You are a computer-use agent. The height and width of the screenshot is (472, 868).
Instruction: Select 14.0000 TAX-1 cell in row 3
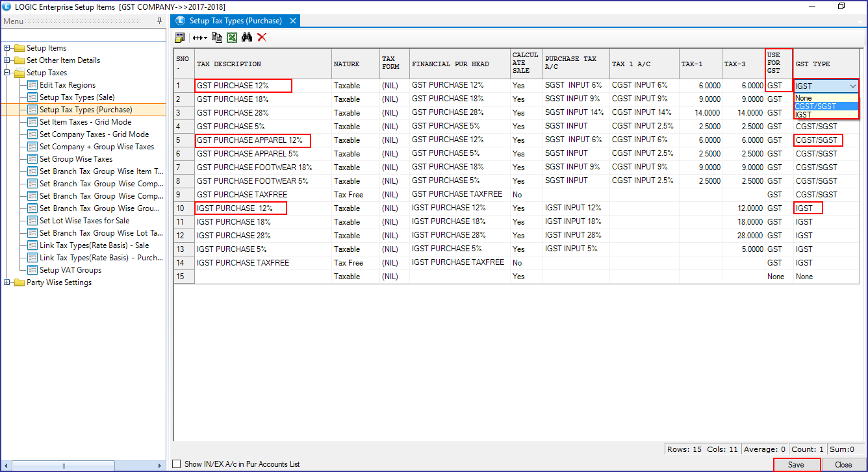click(700, 112)
